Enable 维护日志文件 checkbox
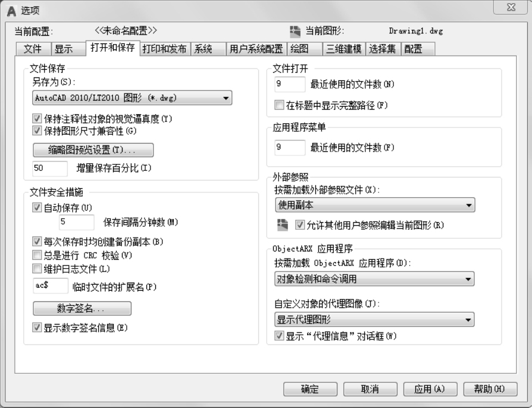The image size is (532, 408). [37, 269]
